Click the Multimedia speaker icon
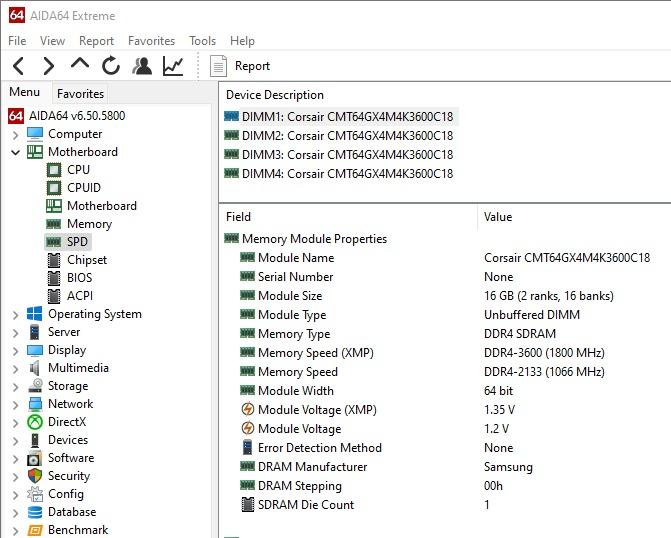Image resolution: width=671 pixels, height=538 pixels. (x=35, y=368)
